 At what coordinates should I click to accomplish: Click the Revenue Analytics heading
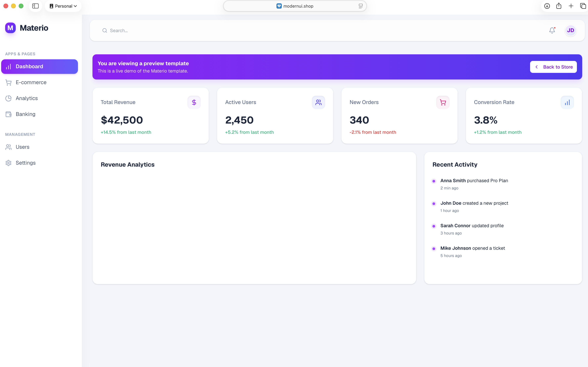point(128,165)
